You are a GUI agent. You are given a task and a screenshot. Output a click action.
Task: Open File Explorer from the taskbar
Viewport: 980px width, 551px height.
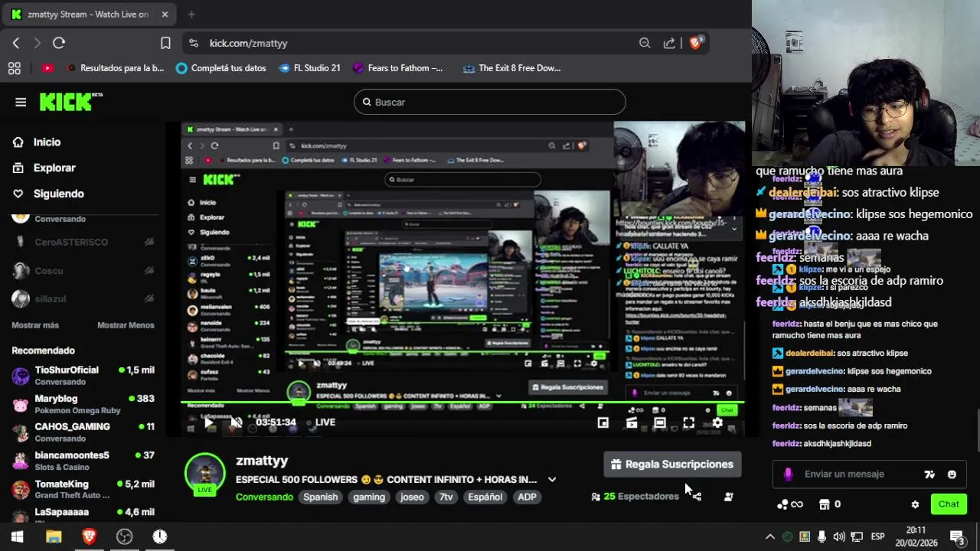pos(54,536)
